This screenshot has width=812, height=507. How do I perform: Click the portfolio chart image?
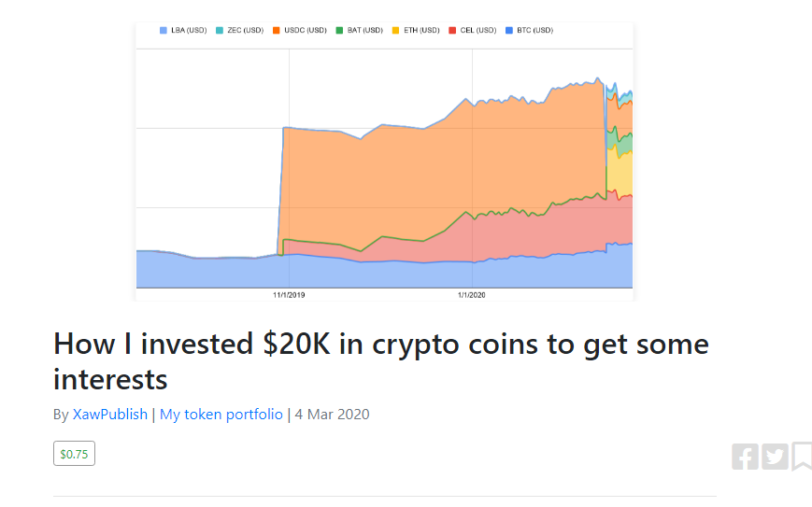[384, 162]
